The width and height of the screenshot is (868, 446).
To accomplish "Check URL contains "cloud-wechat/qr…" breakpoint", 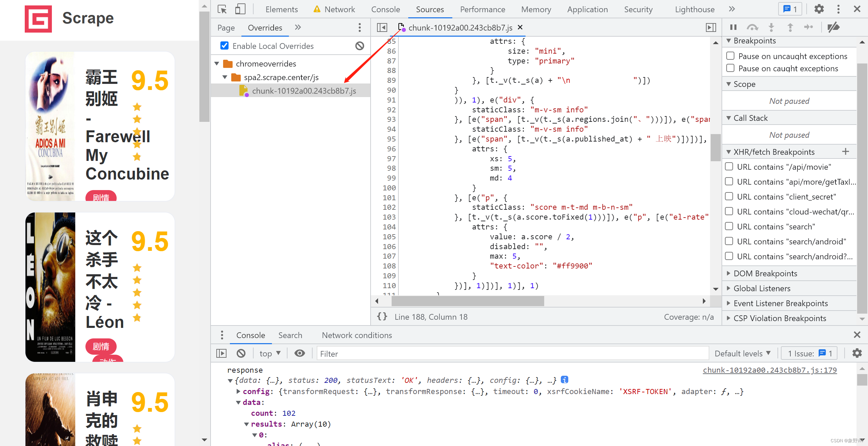I will click(x=729, y=211).
